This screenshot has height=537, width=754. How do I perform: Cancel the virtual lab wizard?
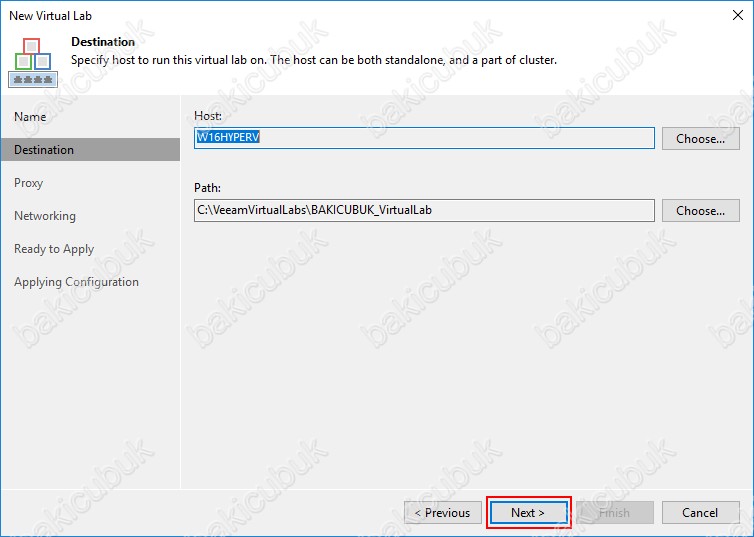700,513
